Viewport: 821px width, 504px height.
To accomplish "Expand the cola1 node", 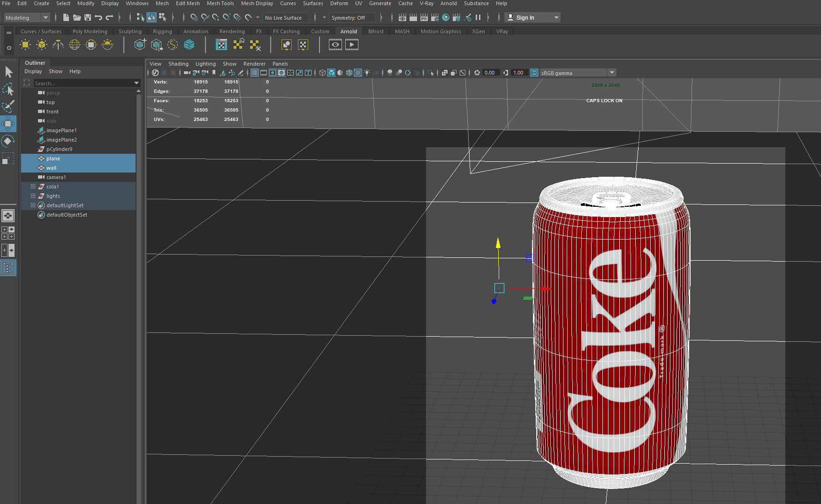I will [x=33, y=187].
